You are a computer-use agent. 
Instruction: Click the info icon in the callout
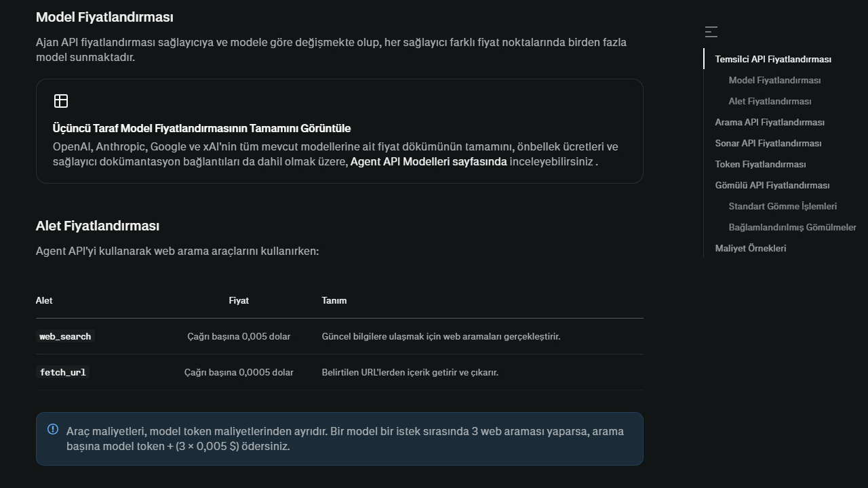point(53,429)
